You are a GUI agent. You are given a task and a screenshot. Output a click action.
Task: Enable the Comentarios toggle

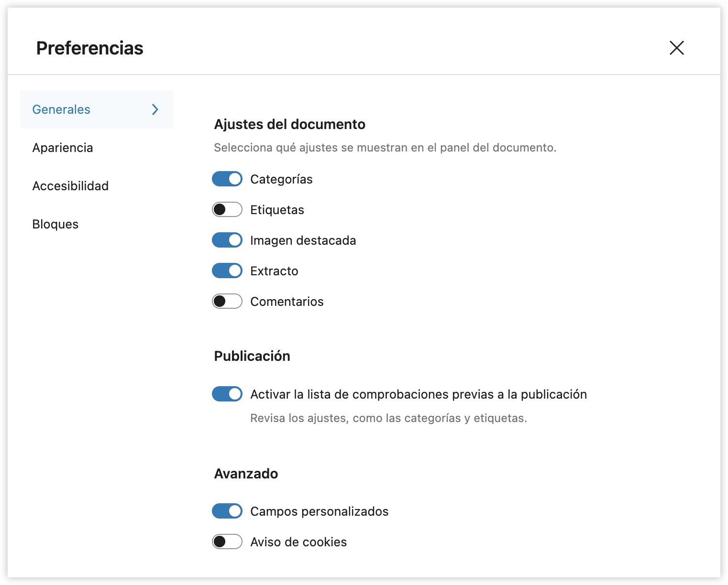click(x=227, y=302)
